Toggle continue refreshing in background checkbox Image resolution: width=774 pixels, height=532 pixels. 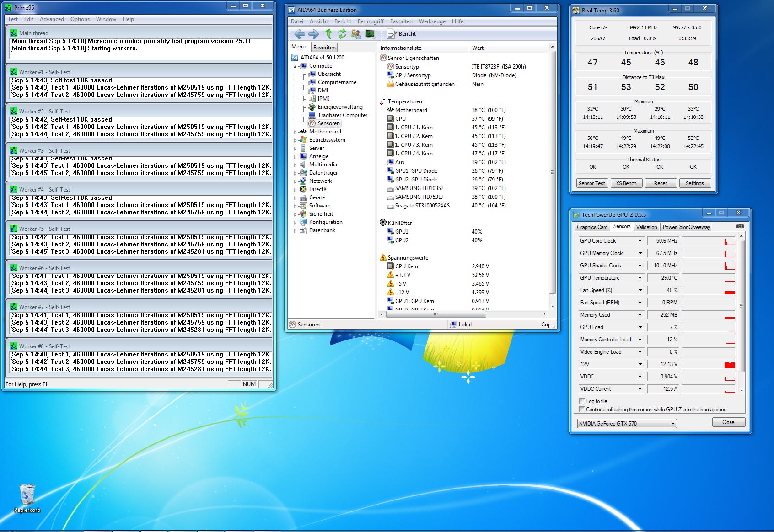coord(582,410)
